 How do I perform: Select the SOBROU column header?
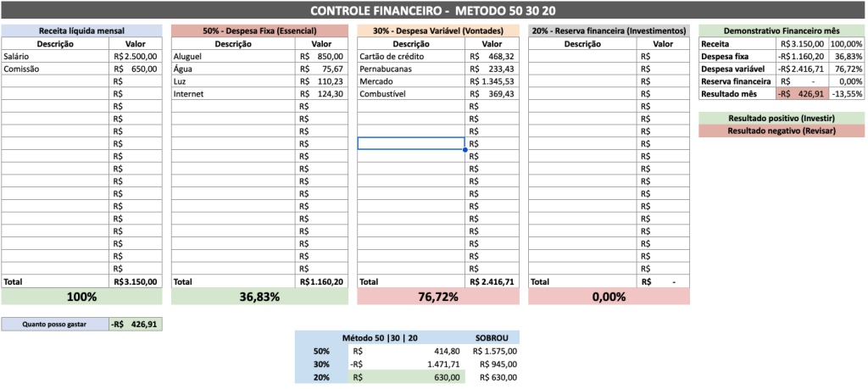coord(494,338)
